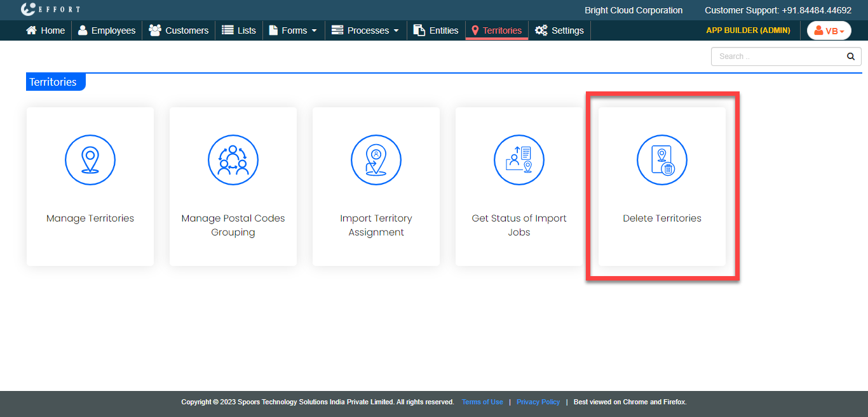
Task: Open the Lists menu item
Action: click(239, 30)
